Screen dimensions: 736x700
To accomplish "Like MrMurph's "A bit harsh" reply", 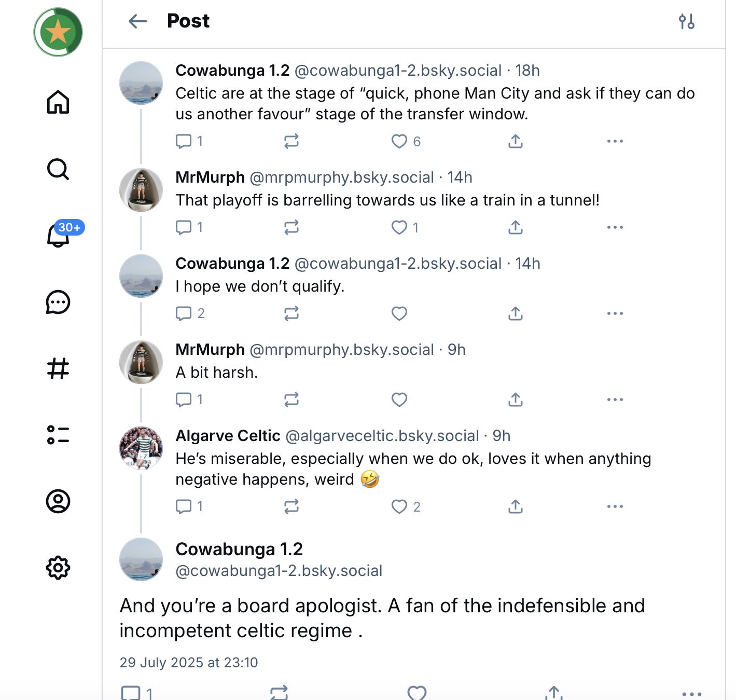I will pyautogui.click(x=399, y=400).
